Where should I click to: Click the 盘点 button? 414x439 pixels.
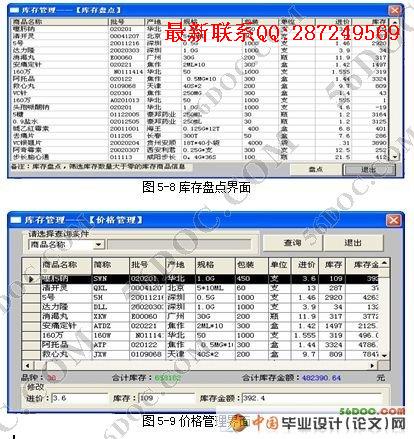click(316, 169)
